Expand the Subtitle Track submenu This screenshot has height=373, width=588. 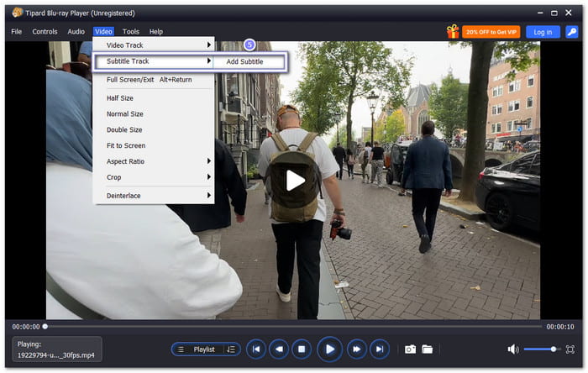[154, 61]
